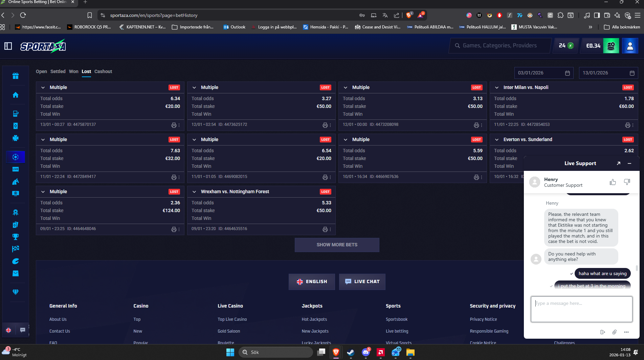The image size is (644, 360).
Task: Open the Top Live Casino footer link
Action: pyautogui.click(x=232, y=319)
